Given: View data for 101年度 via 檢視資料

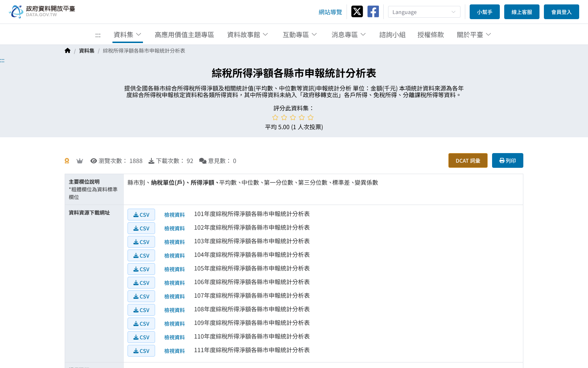Looking at the screenshot, I should click(x=175, y=215).
